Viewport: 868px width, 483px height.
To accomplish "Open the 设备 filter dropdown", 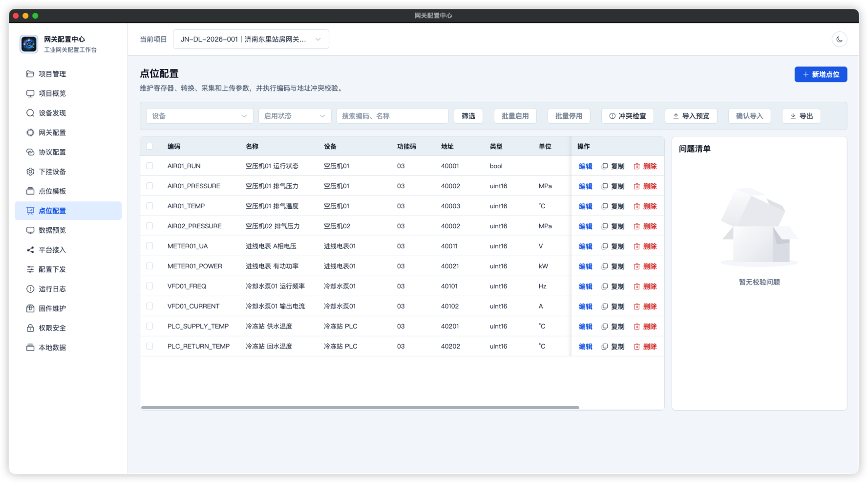I will coord(199,116).
